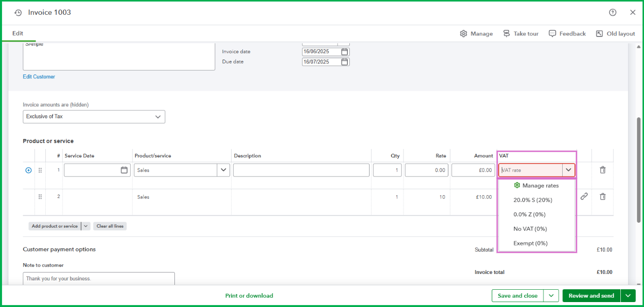
Task: Open the Invoice date calendar picker
Action: pyautogui.click(x=344, y=51)
